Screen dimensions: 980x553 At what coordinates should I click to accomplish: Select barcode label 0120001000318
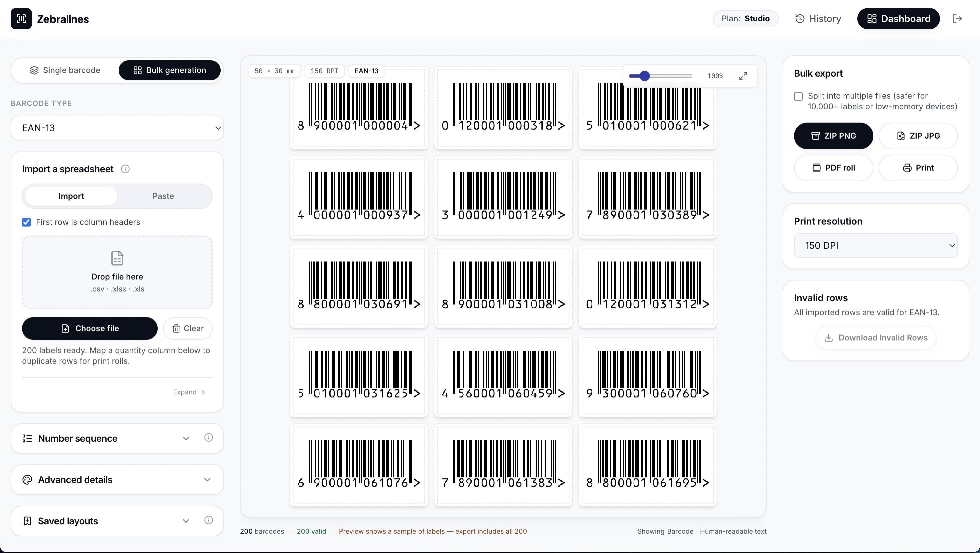[x=503, y=108]
